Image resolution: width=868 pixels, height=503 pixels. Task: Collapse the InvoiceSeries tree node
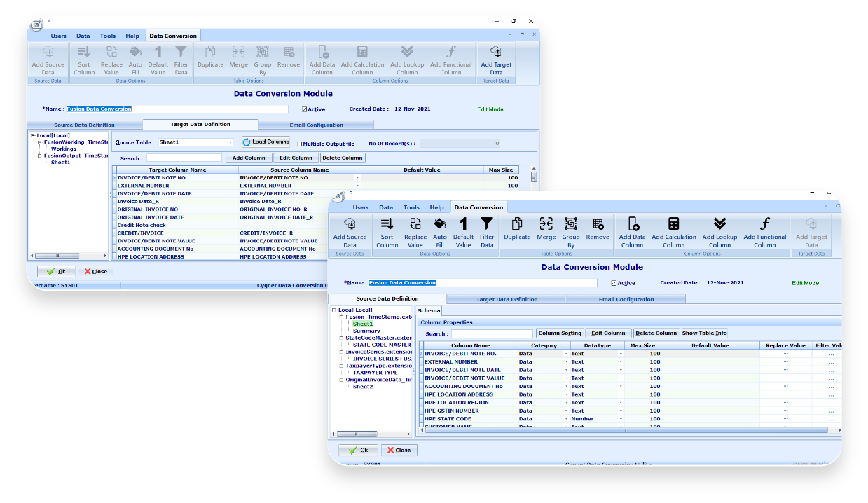(x=342, y=352)
